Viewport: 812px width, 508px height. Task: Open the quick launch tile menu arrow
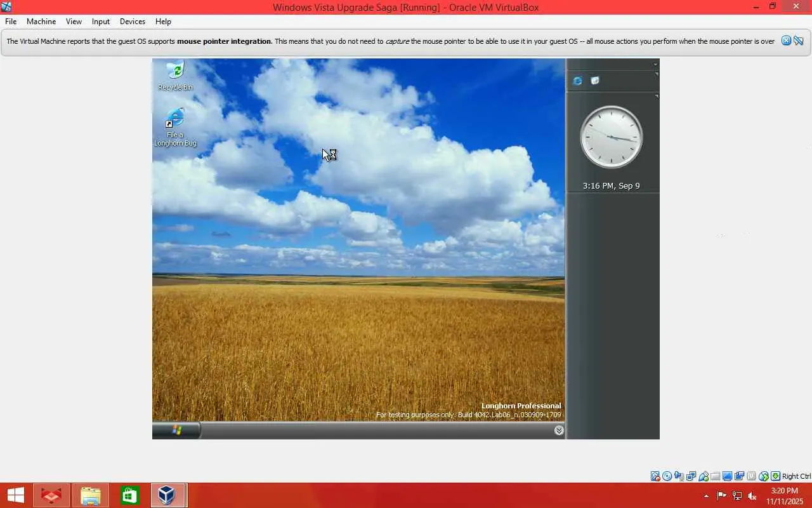click(657, 74)
